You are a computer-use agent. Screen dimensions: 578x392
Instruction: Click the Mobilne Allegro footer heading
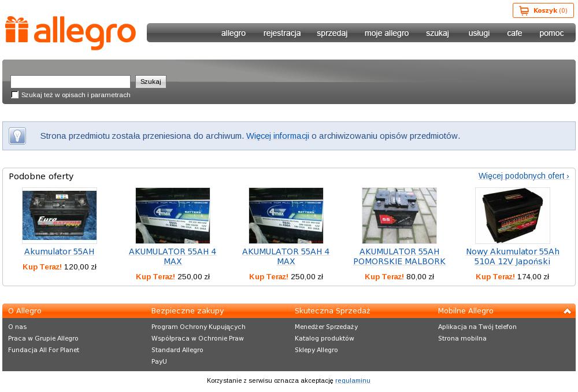pos(465,311)
